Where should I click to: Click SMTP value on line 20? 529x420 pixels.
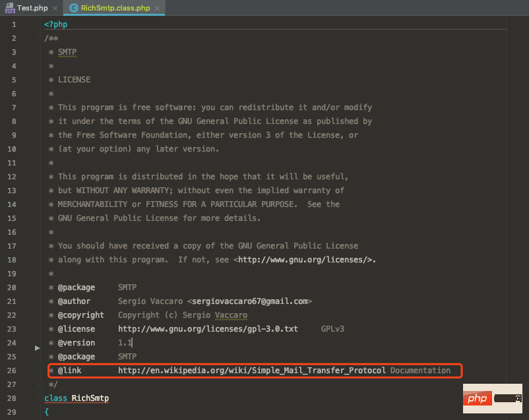click(x=127, y=287)
